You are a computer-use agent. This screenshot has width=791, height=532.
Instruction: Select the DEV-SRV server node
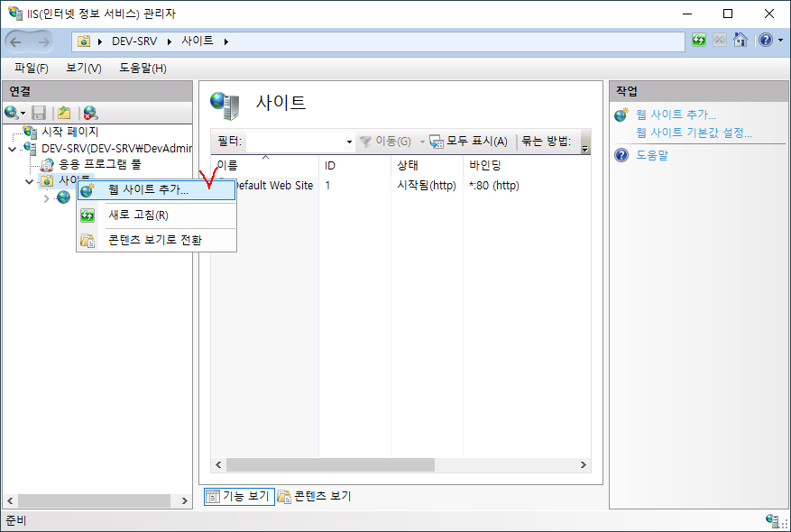pos(117,148)
